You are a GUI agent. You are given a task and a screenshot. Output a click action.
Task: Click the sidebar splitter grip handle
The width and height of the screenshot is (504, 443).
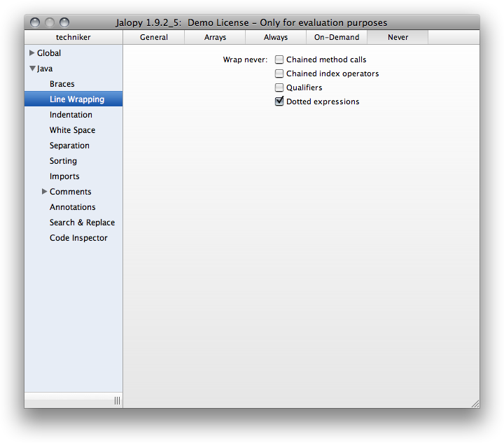[117, 400]
